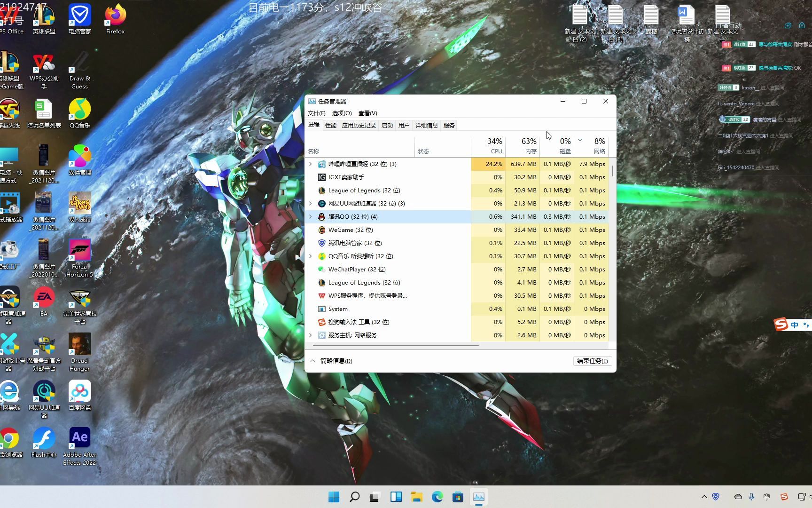812x508 pixels.
Task: Open the 完美世界竞技平台 icon
Action: pyautogui.click(x=79, y=305)
